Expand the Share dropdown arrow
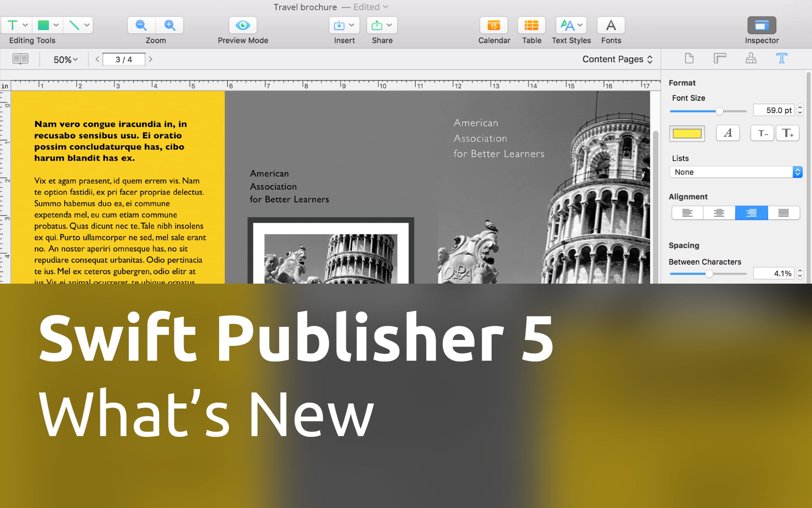The width and height of the screenshot is (812, 508). (389, 25)
